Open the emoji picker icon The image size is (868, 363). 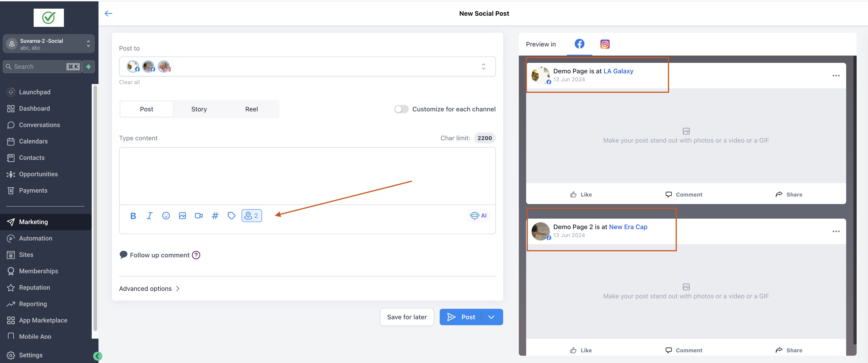click(166, 216)
